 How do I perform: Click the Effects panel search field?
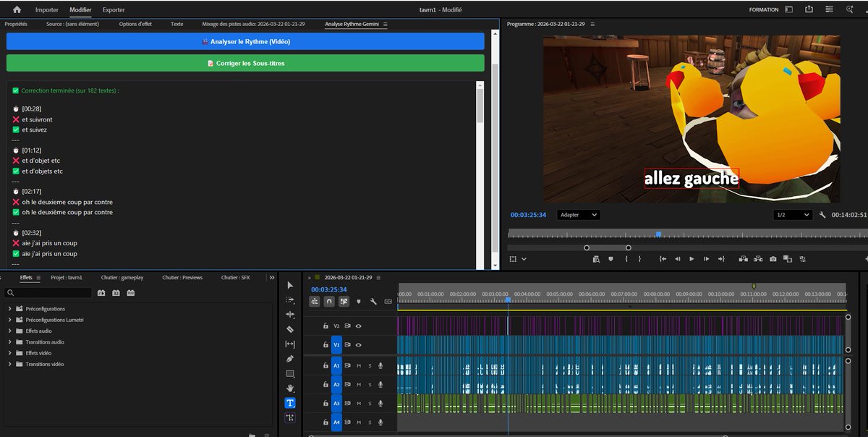(49, 293)
